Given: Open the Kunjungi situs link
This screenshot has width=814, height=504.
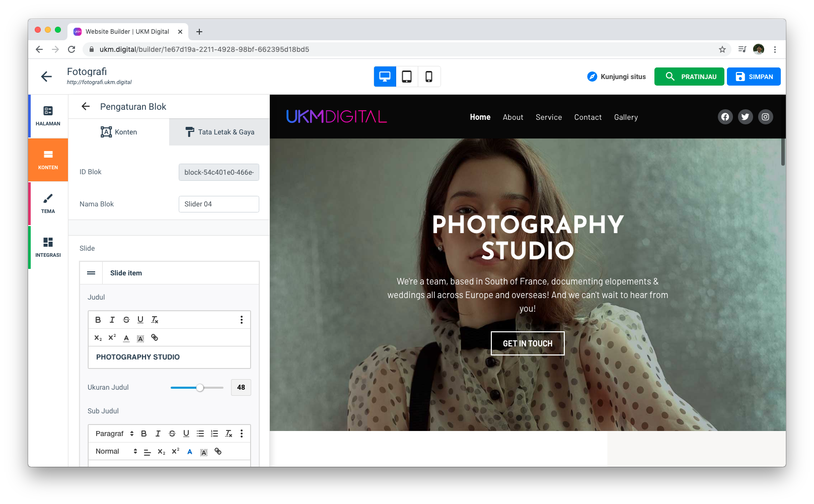Looking at the screenshot, I should click(617, 77).
